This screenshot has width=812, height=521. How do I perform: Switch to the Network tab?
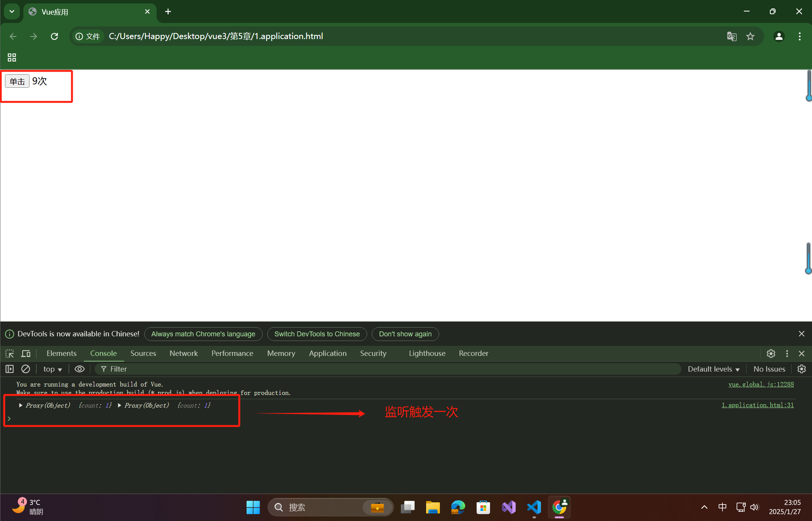(183, 353)
